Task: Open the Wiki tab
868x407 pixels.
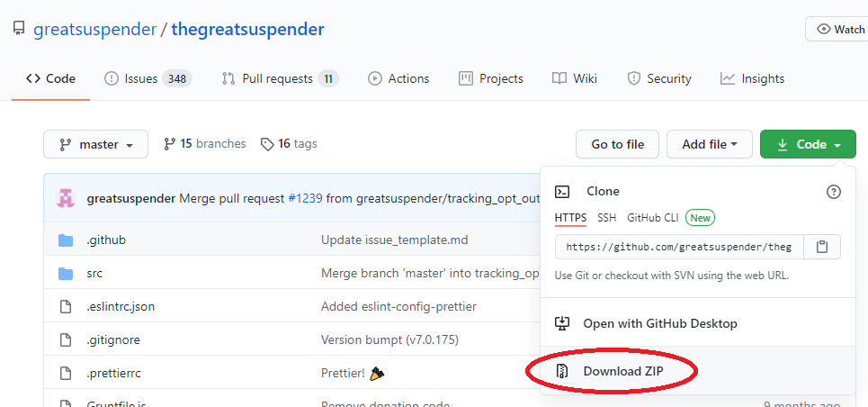Action: 575,78
